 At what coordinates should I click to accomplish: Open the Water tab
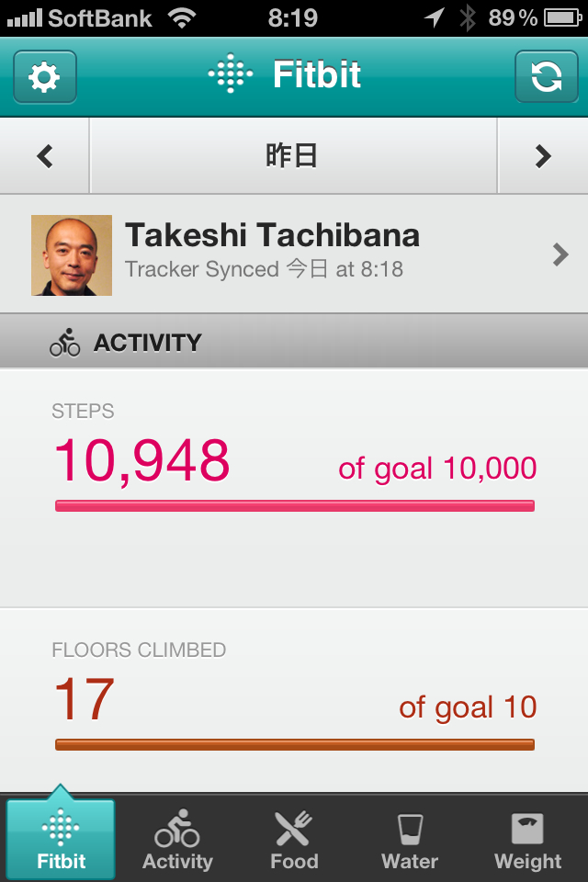410,839
